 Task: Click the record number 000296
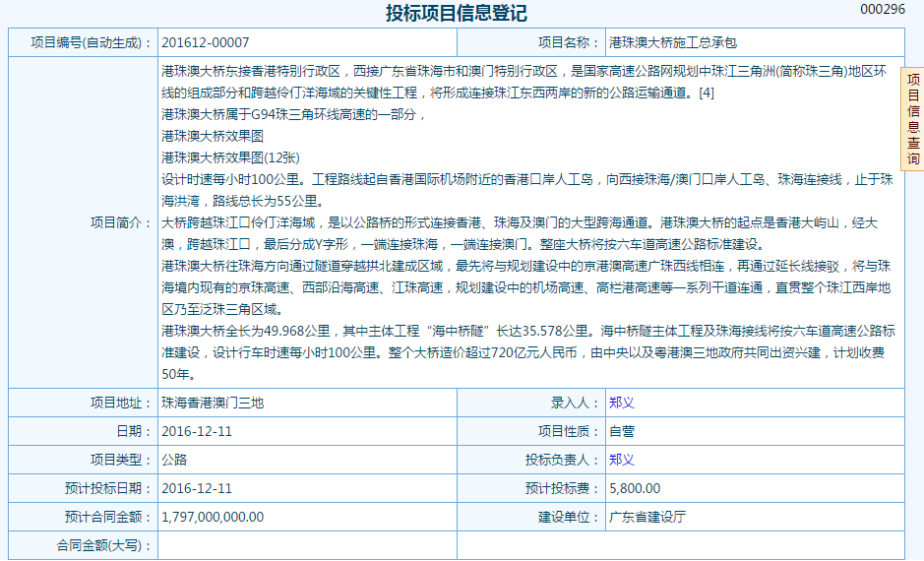pos(882,9)
